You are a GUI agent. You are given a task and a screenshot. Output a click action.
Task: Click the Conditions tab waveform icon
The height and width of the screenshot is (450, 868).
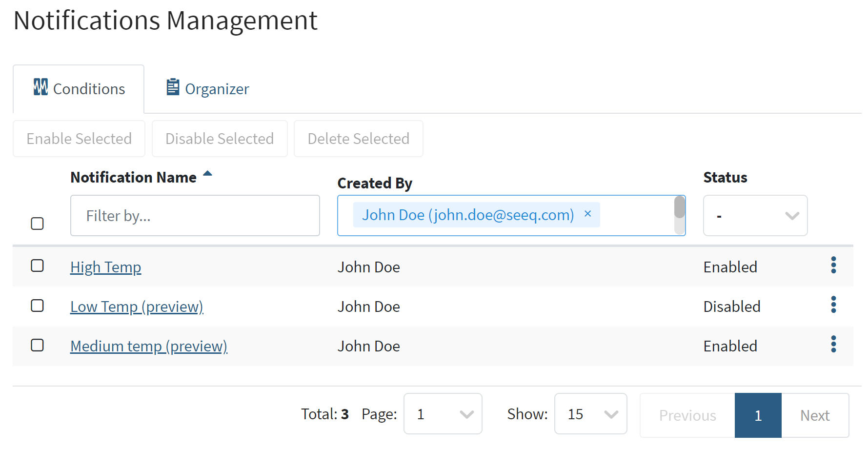(40, 87)
